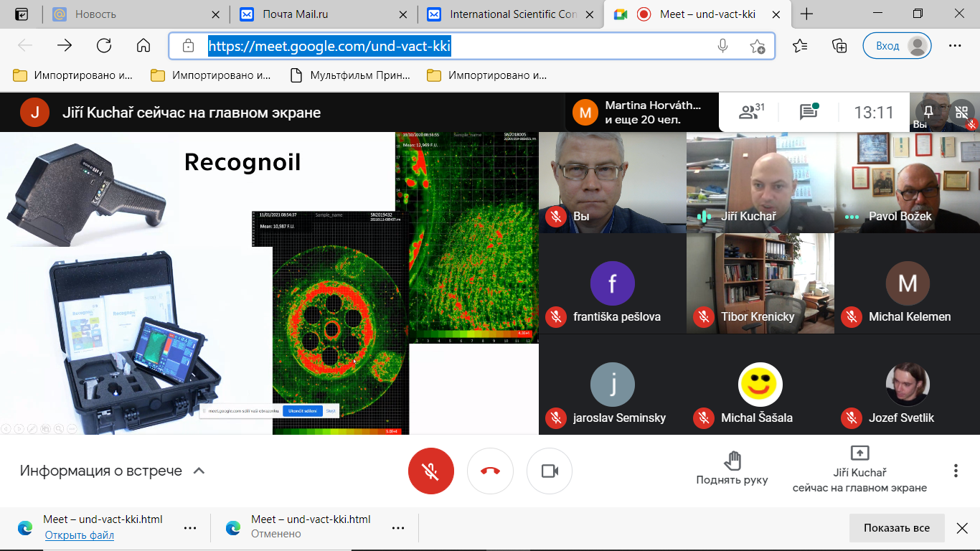
Task: Open the new tab with the plus icon
Action: 807,14
